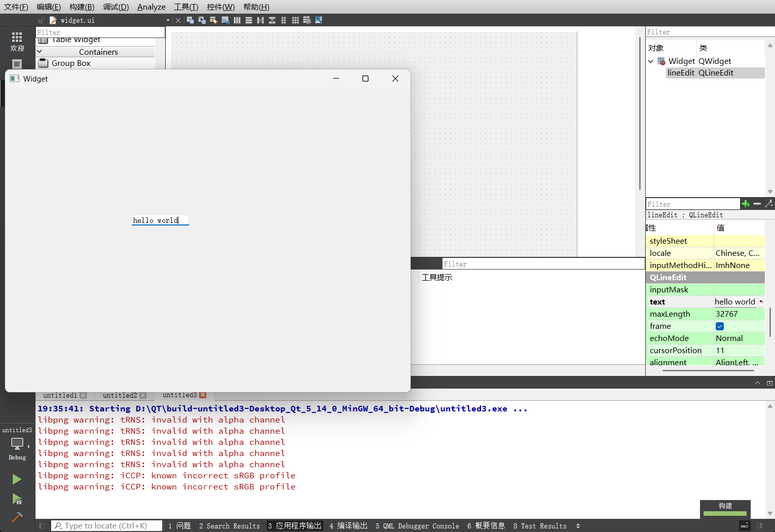
Task: Close the widget.ui document with X icon
Action: pyautogui.click(x=178, y=20)
